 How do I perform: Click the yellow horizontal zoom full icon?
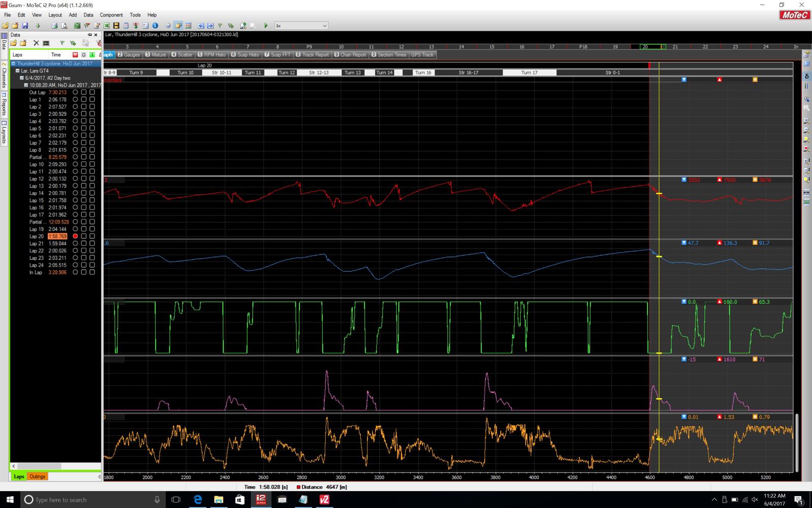(806, 139)
